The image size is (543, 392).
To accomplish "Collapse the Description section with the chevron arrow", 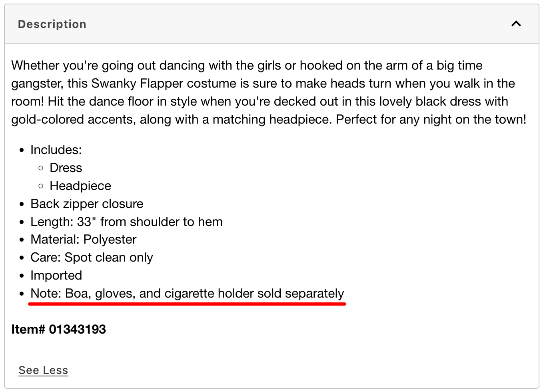I will point(516,24).
